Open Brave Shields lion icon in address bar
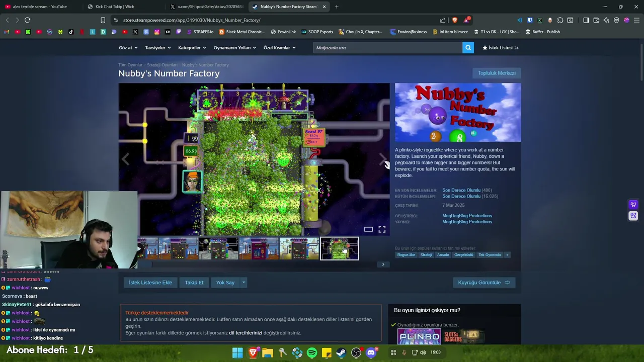Screen dimensions: 644x362 pyautogui.click(x=454, y=20)
